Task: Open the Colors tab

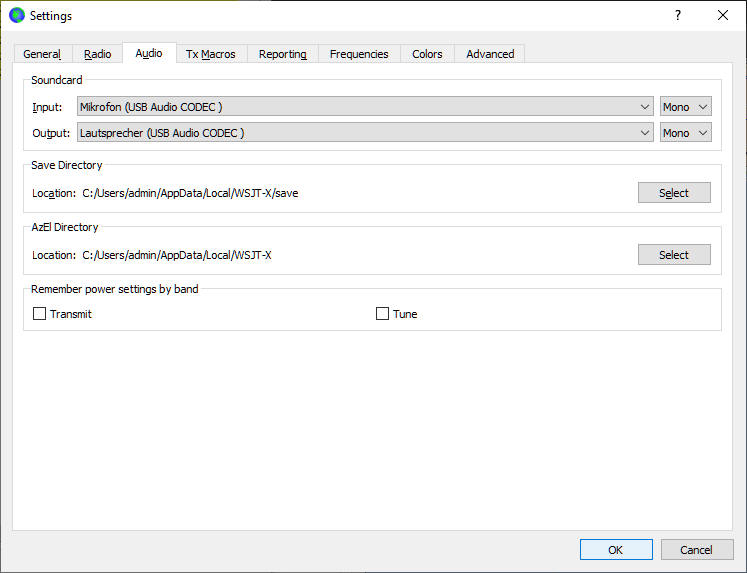Action: pyautogui.click(x=427, y=54)
